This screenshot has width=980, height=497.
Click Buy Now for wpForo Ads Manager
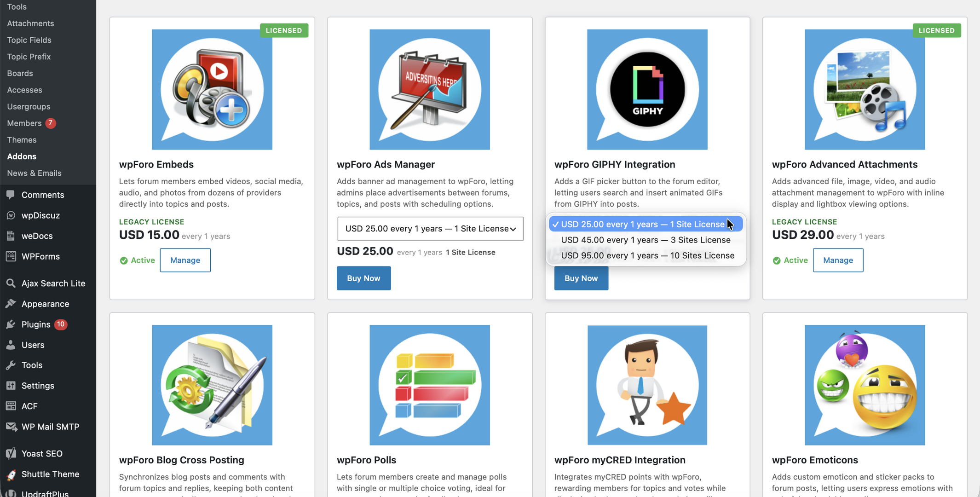click(x=363, y=278)
